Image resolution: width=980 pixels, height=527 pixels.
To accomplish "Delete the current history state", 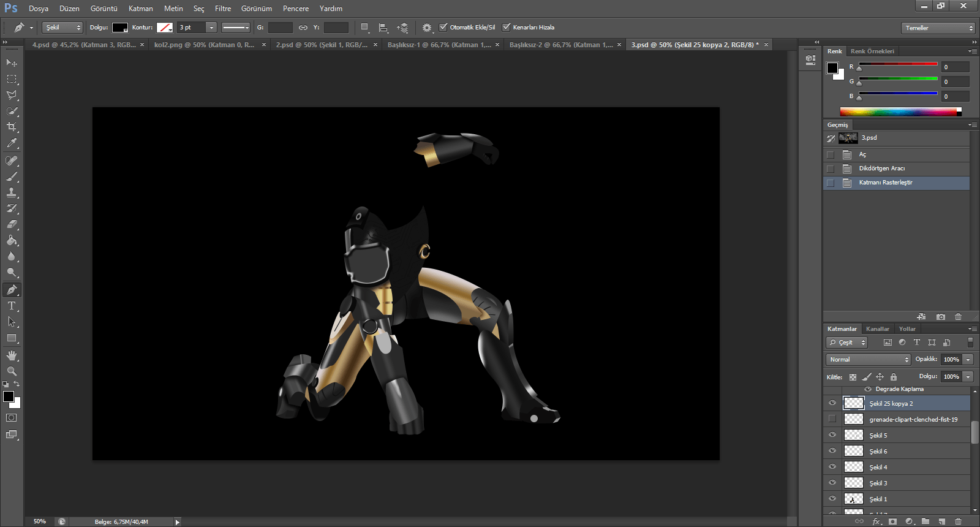I will click(958, 317).
